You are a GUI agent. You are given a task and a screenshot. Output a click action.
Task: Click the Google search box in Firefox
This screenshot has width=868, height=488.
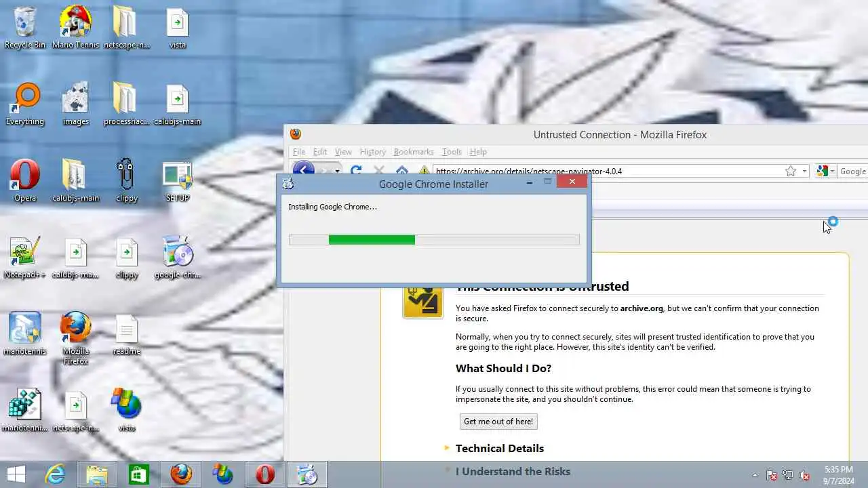coord(853,171)
